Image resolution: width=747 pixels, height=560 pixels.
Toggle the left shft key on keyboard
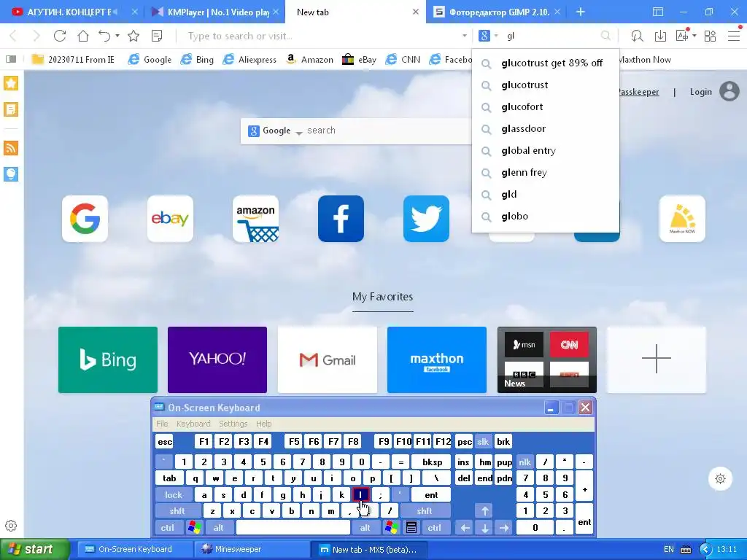[x=177, y=511]
